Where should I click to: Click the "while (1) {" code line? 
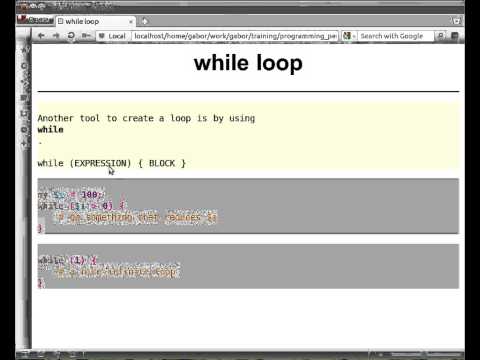pos(67,260)
